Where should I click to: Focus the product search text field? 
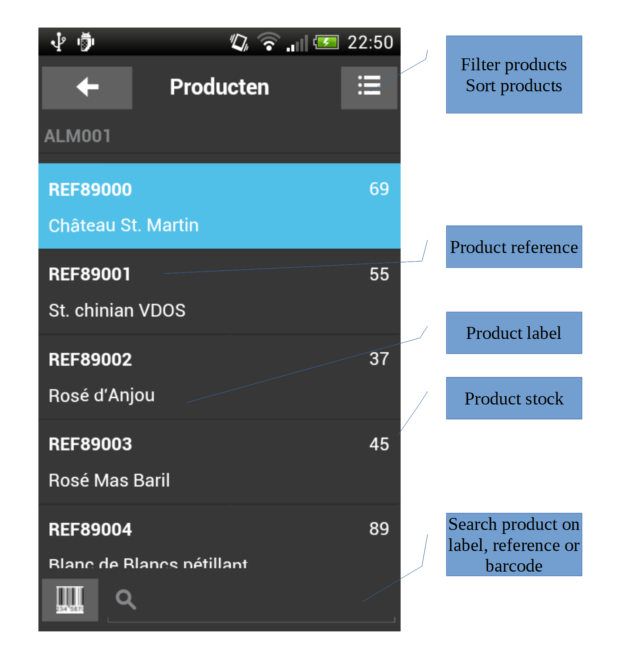(251, 600)
